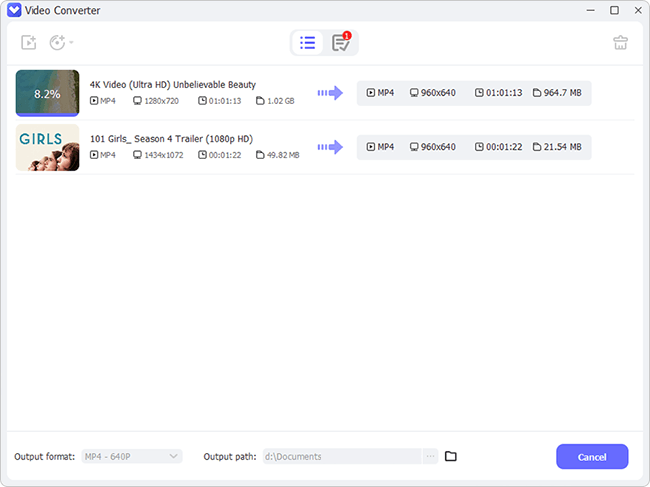Click the browse ellipsis button for output path
The image size is (650, 487).
coord(430,456)
